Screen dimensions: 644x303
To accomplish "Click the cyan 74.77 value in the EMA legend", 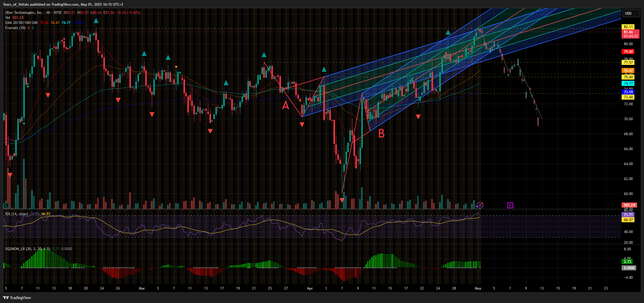I will coord(66,23).
